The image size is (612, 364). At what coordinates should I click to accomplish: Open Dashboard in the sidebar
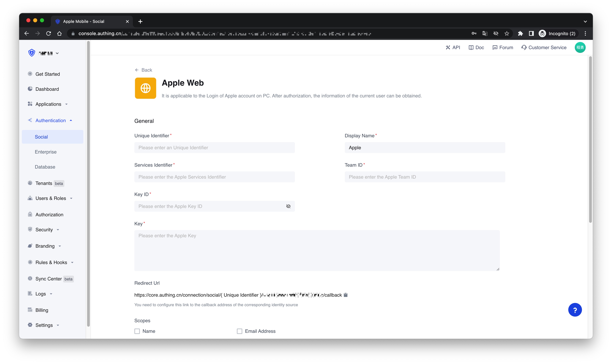tap(47, 89)
